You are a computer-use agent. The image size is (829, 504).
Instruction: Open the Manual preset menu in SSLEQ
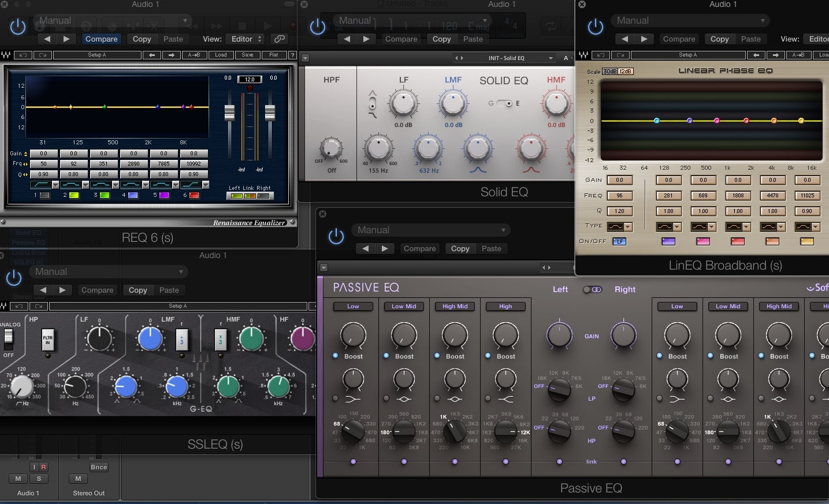[x=109, y=272]
